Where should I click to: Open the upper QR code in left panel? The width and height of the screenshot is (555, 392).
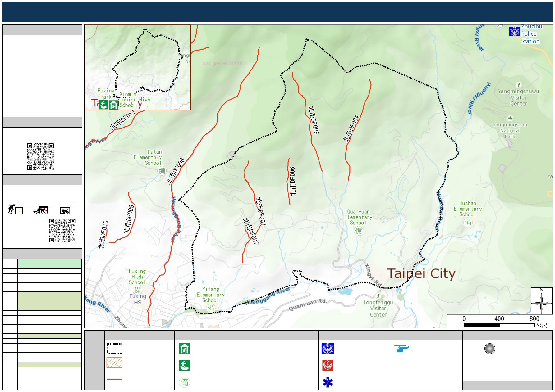click(x=40, y=156)
